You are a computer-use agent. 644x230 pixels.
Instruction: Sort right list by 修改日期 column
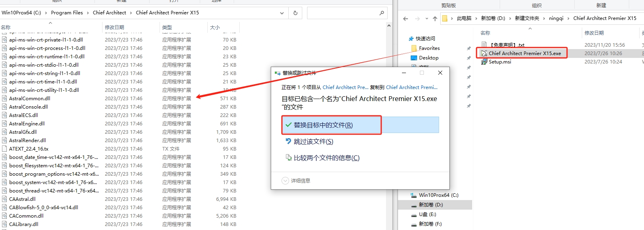point(594,33)
